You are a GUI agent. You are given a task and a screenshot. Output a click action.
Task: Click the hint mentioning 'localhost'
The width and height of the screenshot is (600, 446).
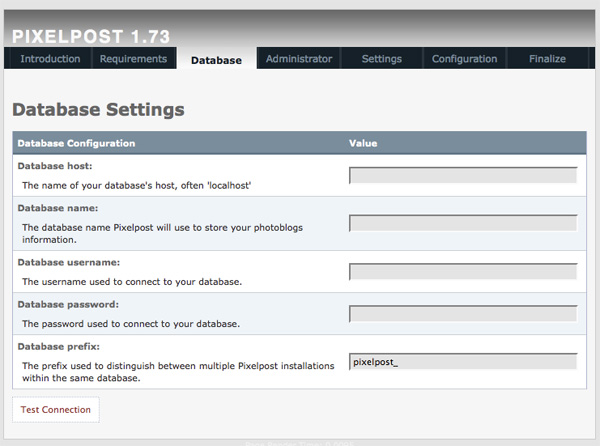point(137,186)
